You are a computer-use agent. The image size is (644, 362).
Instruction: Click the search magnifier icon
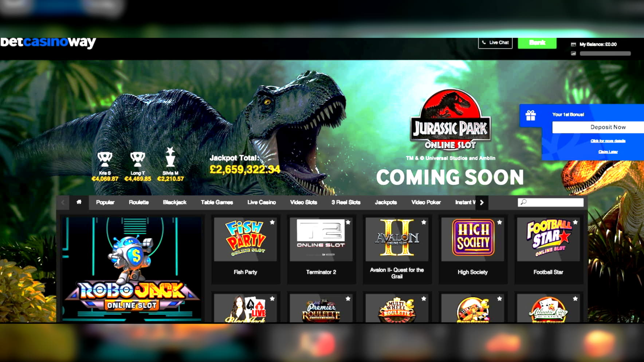523,202
